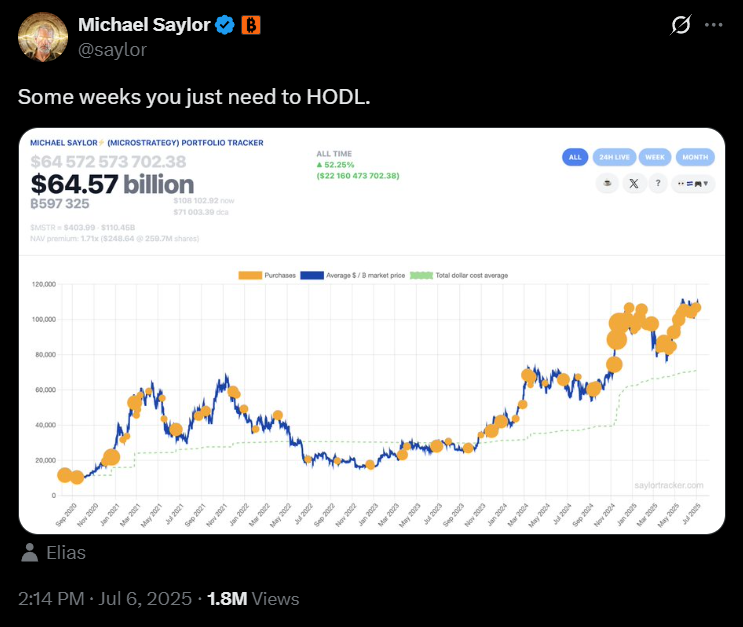Click the X share button in tracker
This screenshot has width=743, height=627.
pos(634,183)
